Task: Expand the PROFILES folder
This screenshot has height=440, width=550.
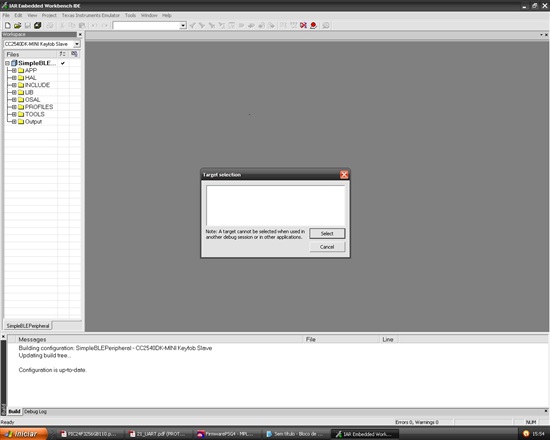Action: pos(14,107)
